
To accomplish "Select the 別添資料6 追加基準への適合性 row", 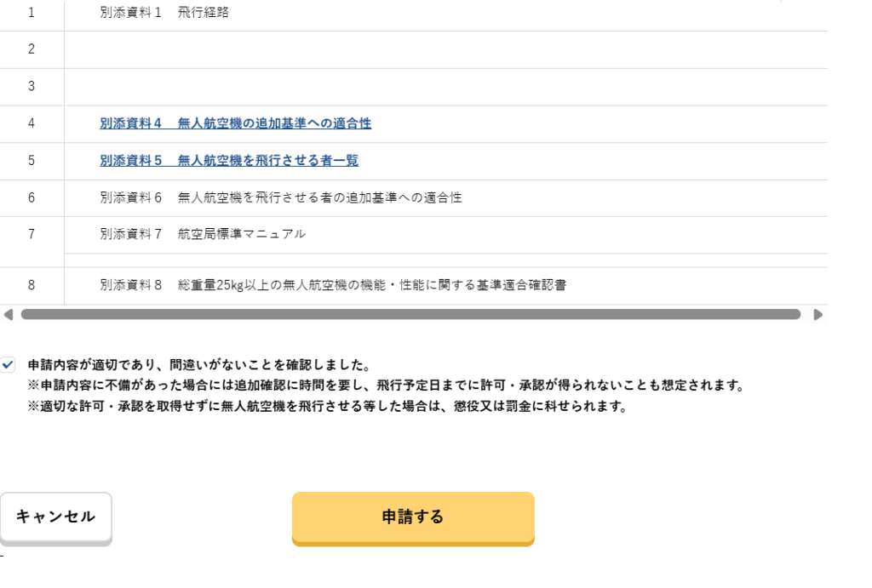I will pos(281,198).
